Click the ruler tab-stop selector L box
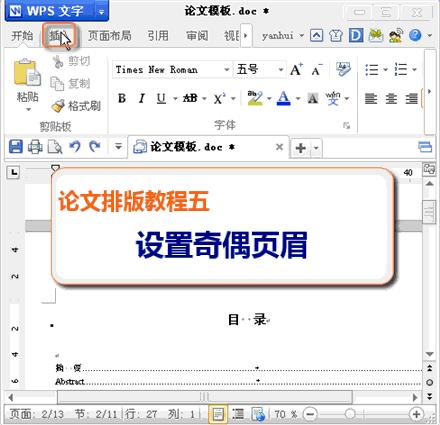The width and height of the screenshot is (440, 425). 13,172
